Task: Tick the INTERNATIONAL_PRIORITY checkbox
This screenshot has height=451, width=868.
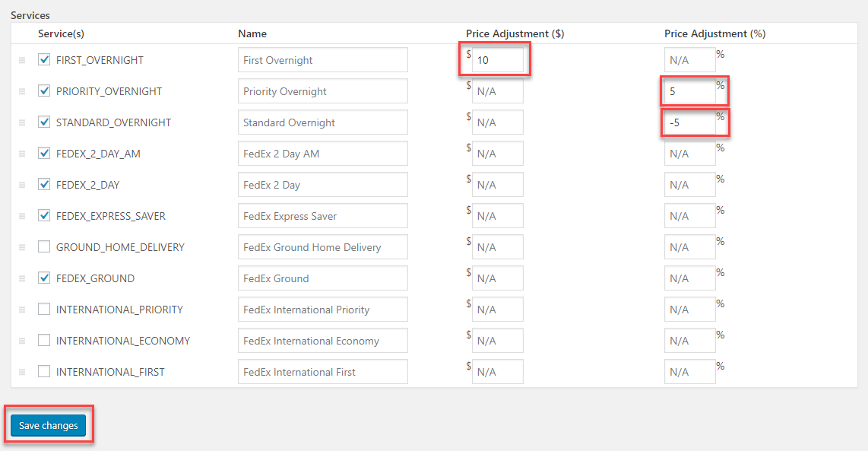Action: coord(44,309)
